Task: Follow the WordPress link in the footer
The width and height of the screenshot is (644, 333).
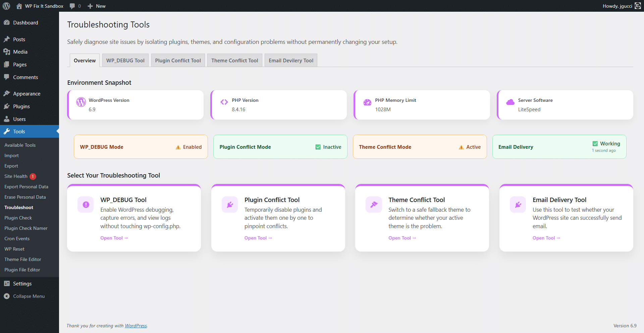Action: point(136,325)
